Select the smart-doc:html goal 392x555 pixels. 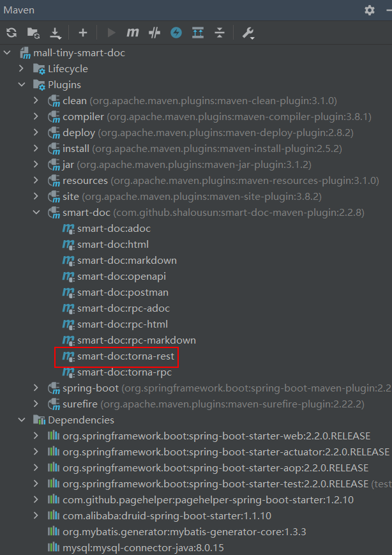[113, 245]
